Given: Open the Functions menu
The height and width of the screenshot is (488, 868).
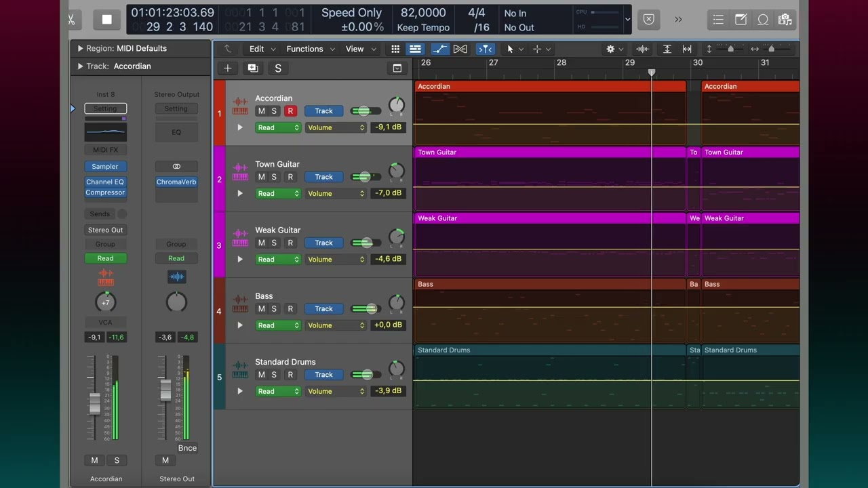Looking at the screenshot, I should 311,49.
